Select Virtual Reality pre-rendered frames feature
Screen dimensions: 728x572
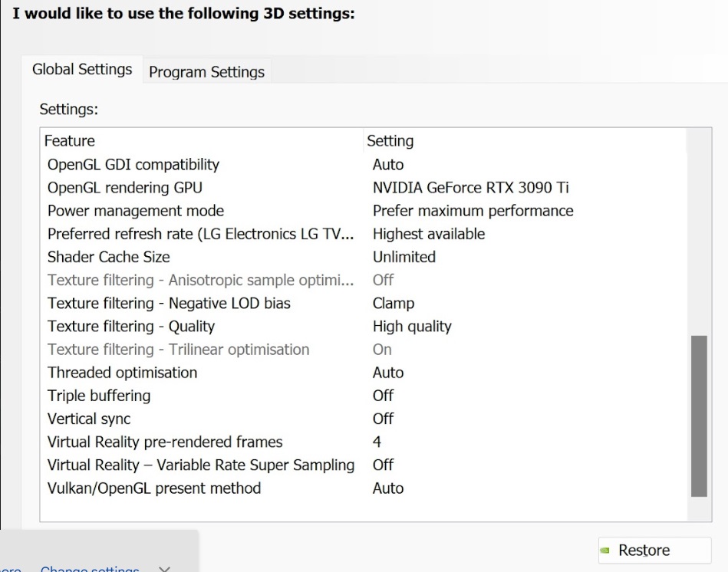pos(165,442)
